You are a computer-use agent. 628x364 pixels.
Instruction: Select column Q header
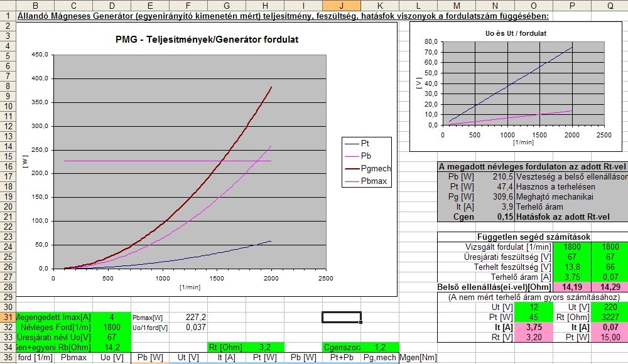point(610,6)
